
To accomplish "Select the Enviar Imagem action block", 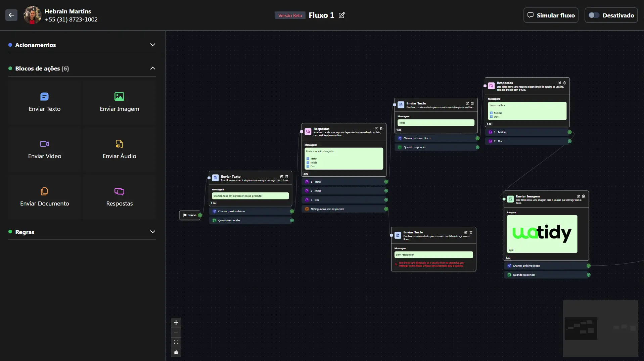I will tap(120, 102).
